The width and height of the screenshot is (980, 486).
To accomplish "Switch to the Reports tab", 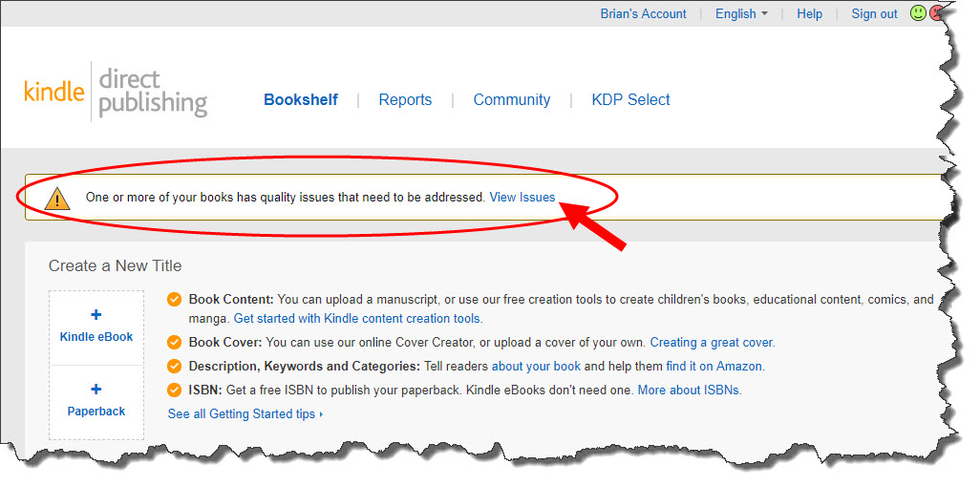I will coord(405,100).
